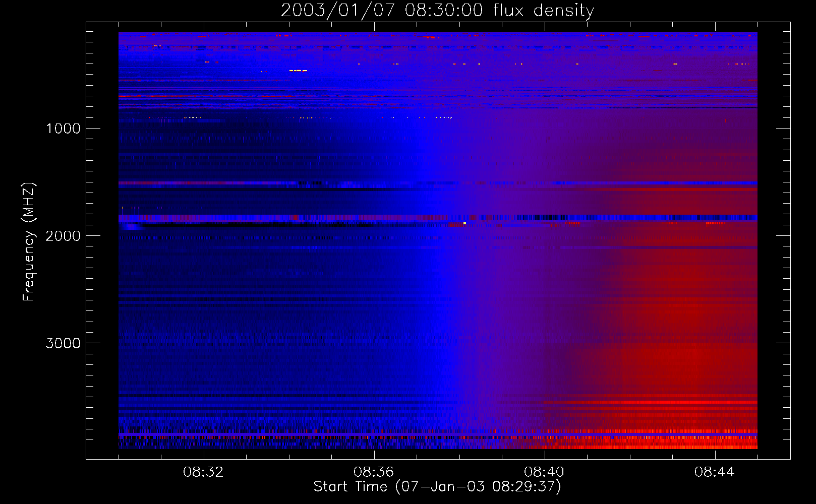Screen dimensions: 816x504
Task: Click the 'Start Time (07-Jan-03 08:29:37)' label
Action: coord(437,487)
